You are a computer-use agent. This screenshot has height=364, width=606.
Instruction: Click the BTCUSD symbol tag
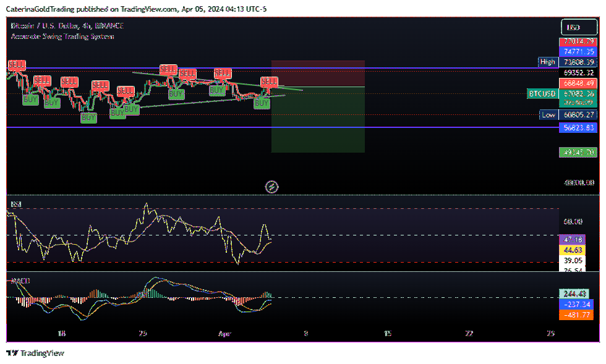pos(542,93)
